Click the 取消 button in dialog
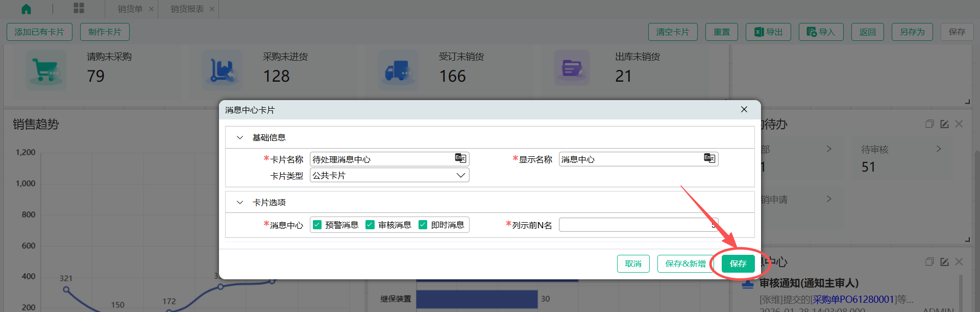Viewport: 980px width, 312px height. tap(633, 263)
